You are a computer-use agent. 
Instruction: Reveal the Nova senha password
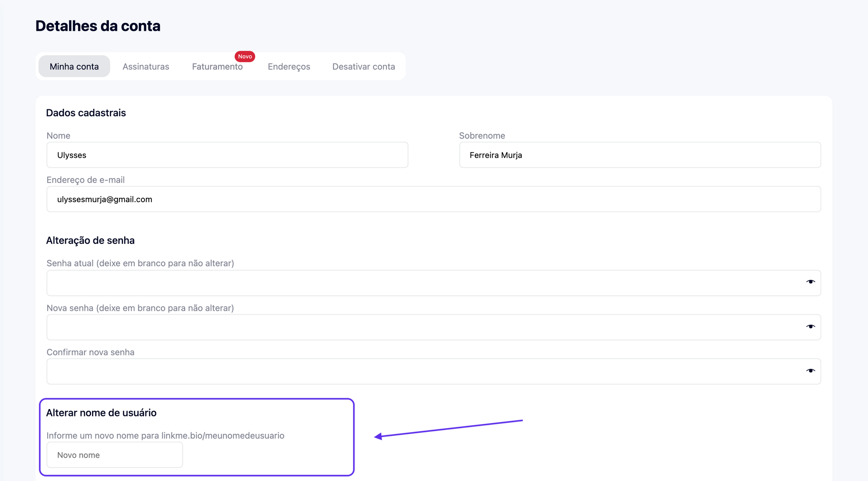point(810,327)
